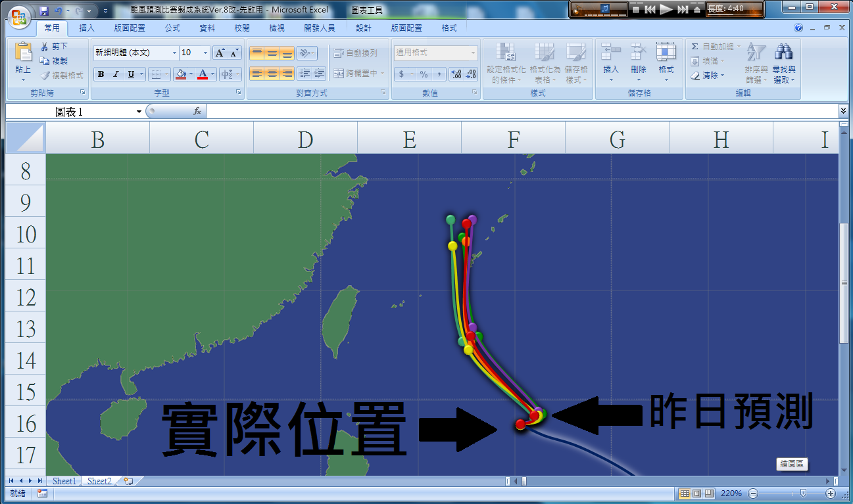This screenshot has height=504, width=853.
Task: Toggle center horizontal alignment
Action: (x=272, y=74)
